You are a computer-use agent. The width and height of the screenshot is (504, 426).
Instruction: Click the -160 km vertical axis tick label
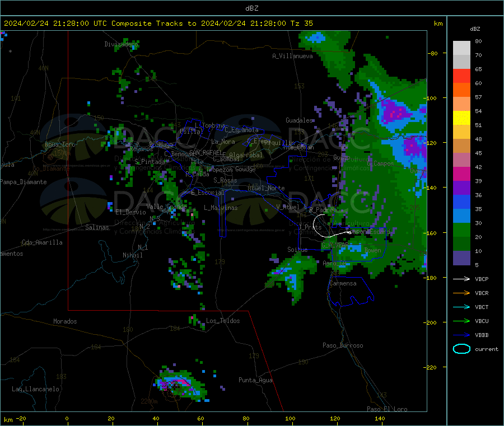(431, 233)
